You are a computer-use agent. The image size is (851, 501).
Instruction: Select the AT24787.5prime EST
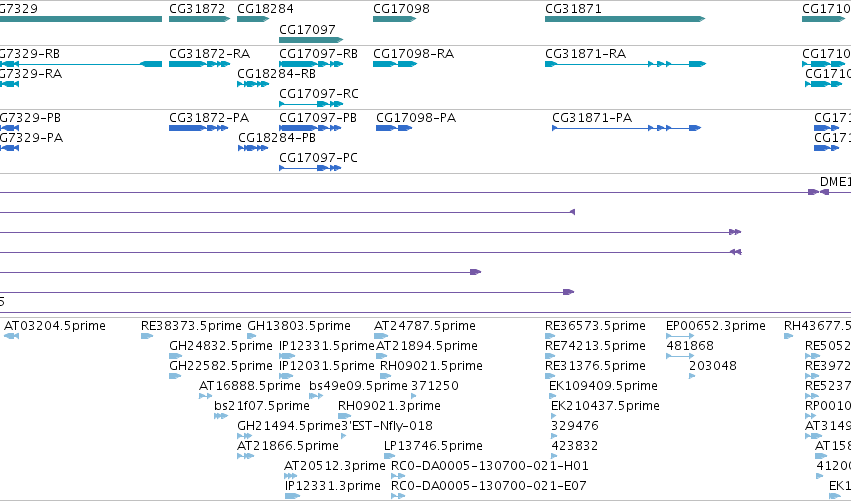click(x=381, y=336)
